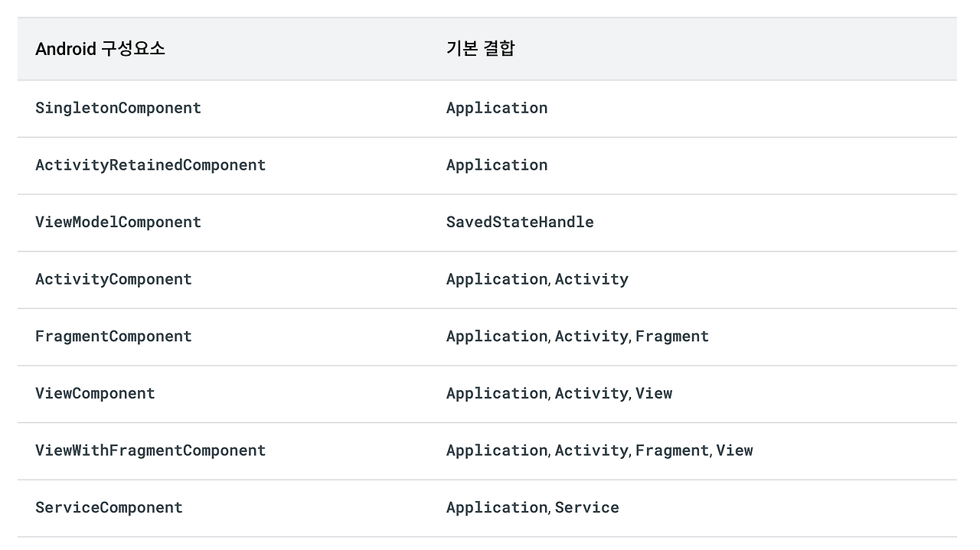Click Fragment in the FragmentComponent row
This screenshot has width=980, height=550.
(672, 337)
